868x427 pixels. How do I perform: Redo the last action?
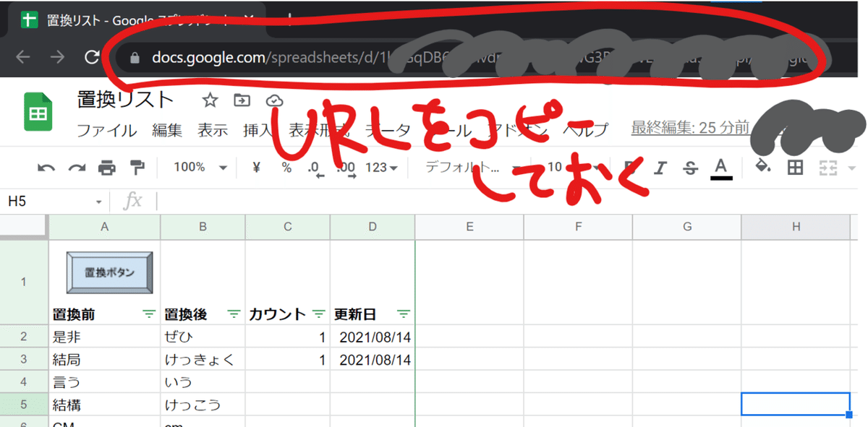pyautogui.click(x=77, y=167)
